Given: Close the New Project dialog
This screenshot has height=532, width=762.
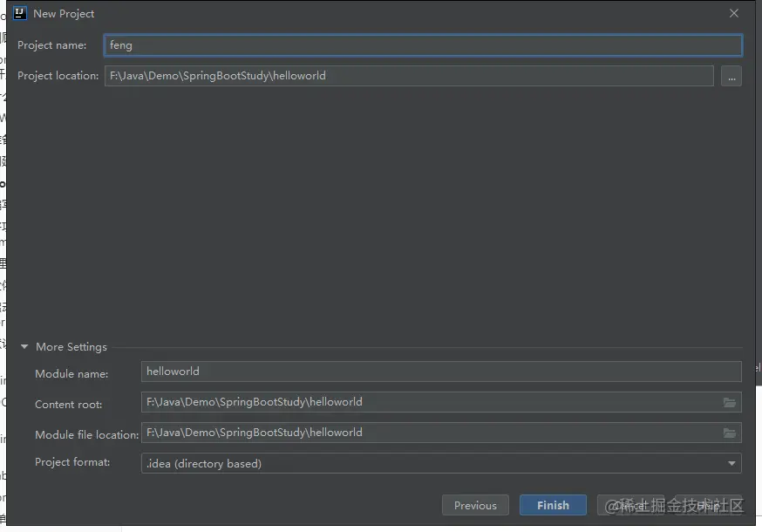Looking at the screenshot, I should point(734,13).
